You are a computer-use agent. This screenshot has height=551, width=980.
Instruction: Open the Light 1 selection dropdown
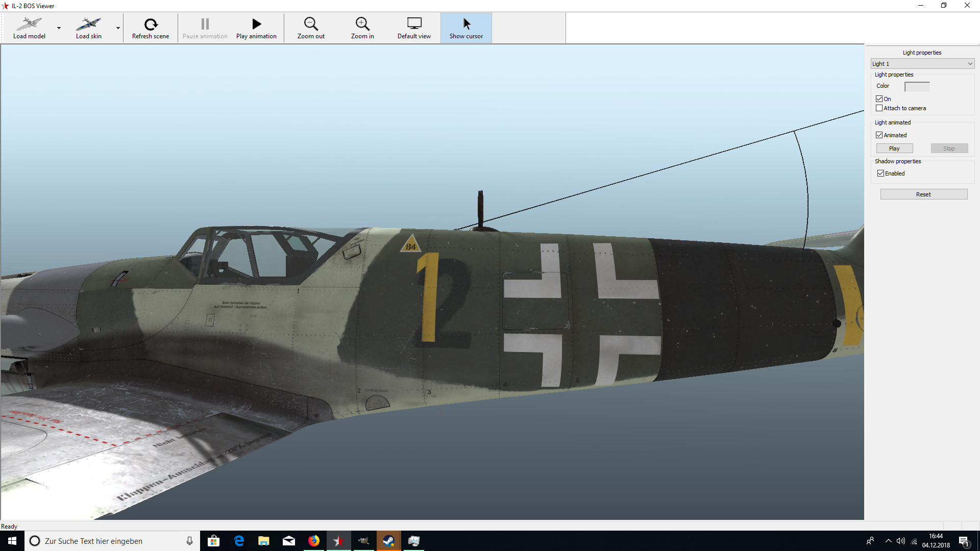click(x=922, y=64)
